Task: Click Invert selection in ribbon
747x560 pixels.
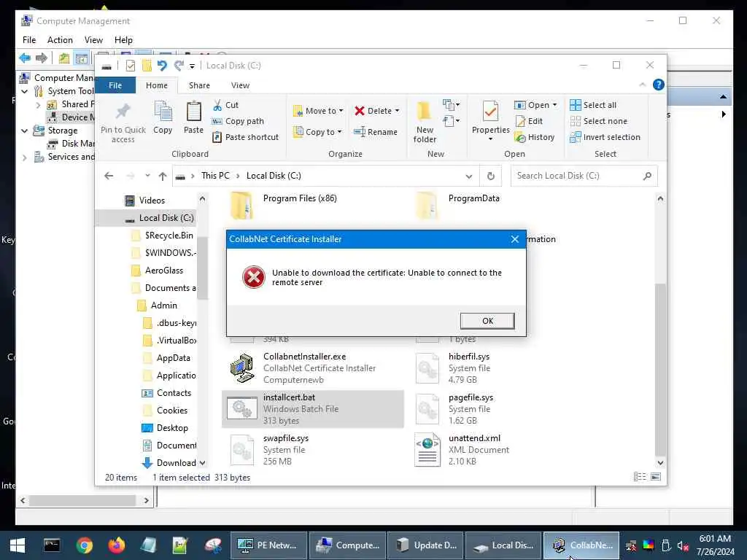Action: pos(605,137)
